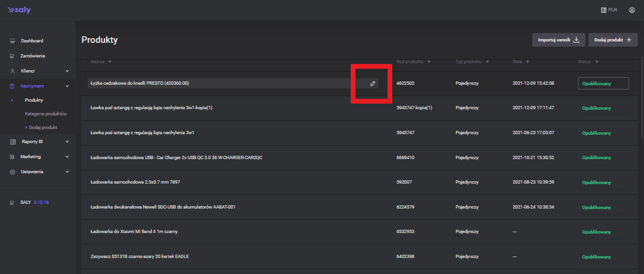The width and height of the screenshot is (644, 274).
Task: Select Produkty in the sidebar
Action: [x=34, y=100]
